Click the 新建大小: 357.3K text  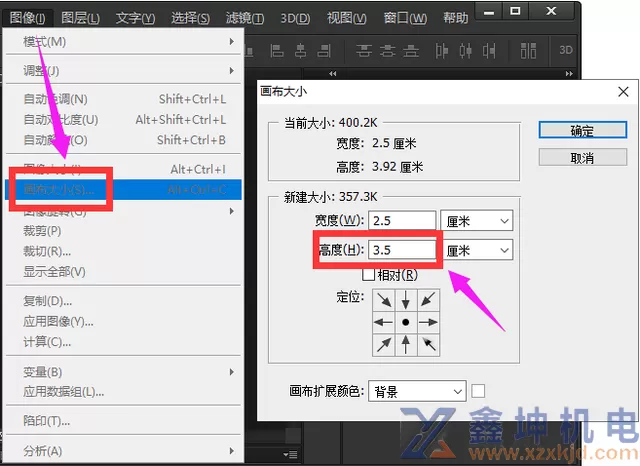(x=331, y=197)
